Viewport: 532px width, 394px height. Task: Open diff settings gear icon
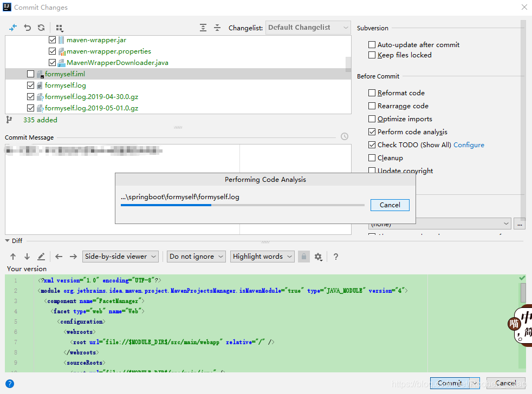point(318,257)
